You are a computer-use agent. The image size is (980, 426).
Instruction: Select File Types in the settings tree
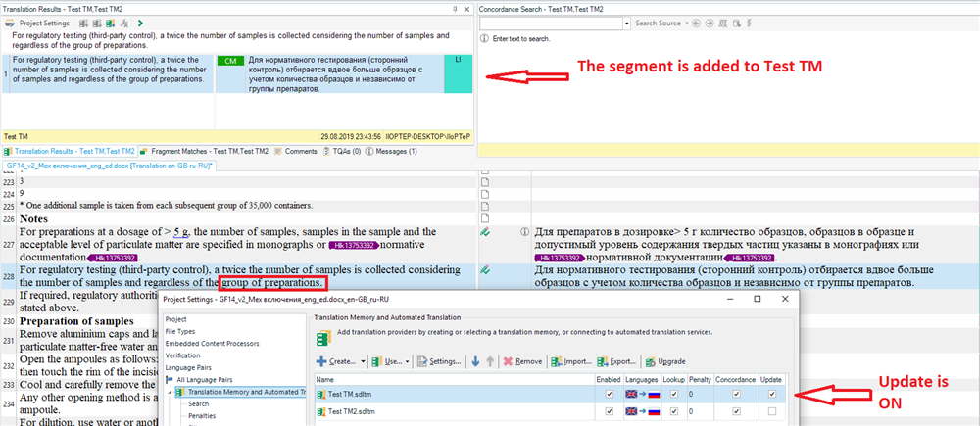180,331
